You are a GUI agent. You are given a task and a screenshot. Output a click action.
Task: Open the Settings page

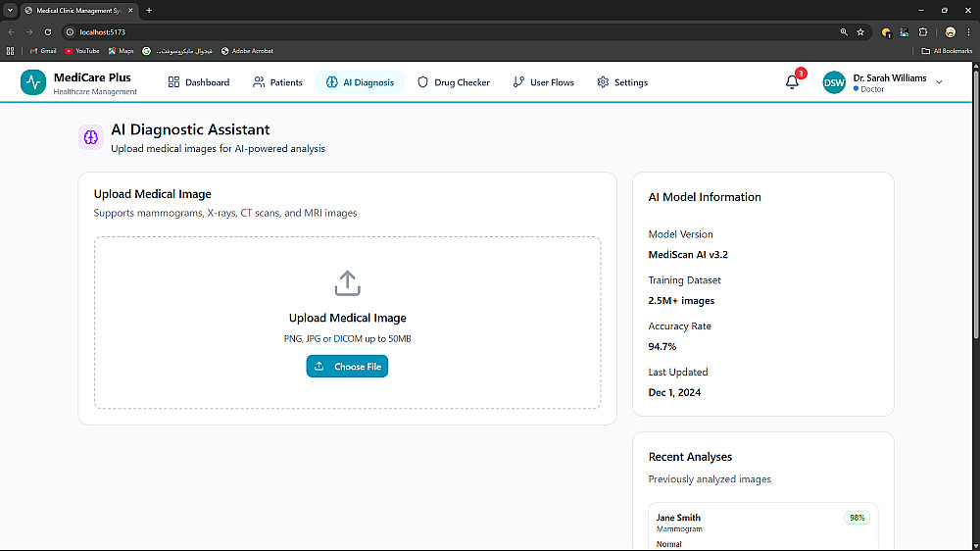(x=622, y=82)
